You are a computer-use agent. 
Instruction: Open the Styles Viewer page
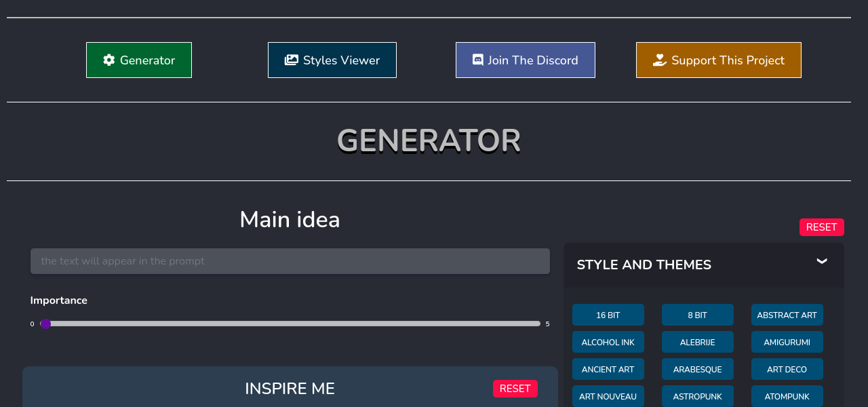332,60
